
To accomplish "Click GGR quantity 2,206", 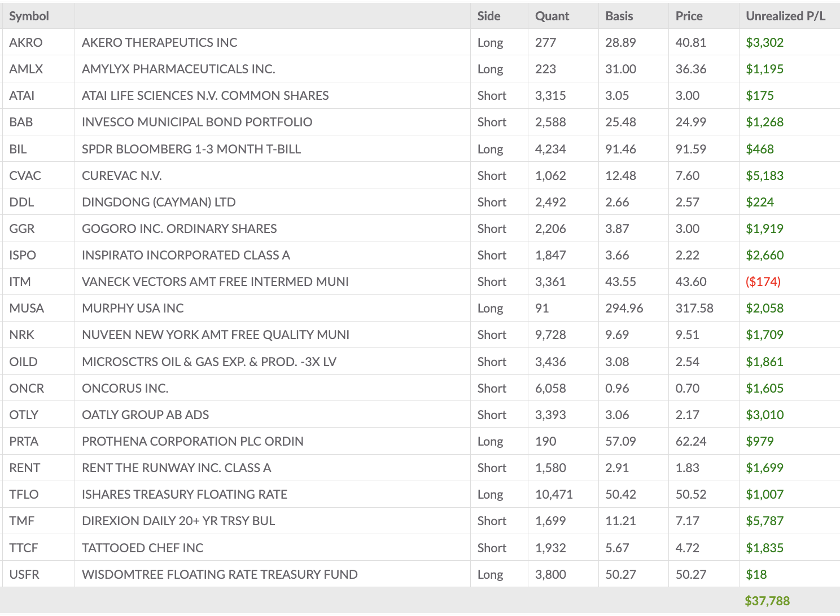I will point(550,228).
